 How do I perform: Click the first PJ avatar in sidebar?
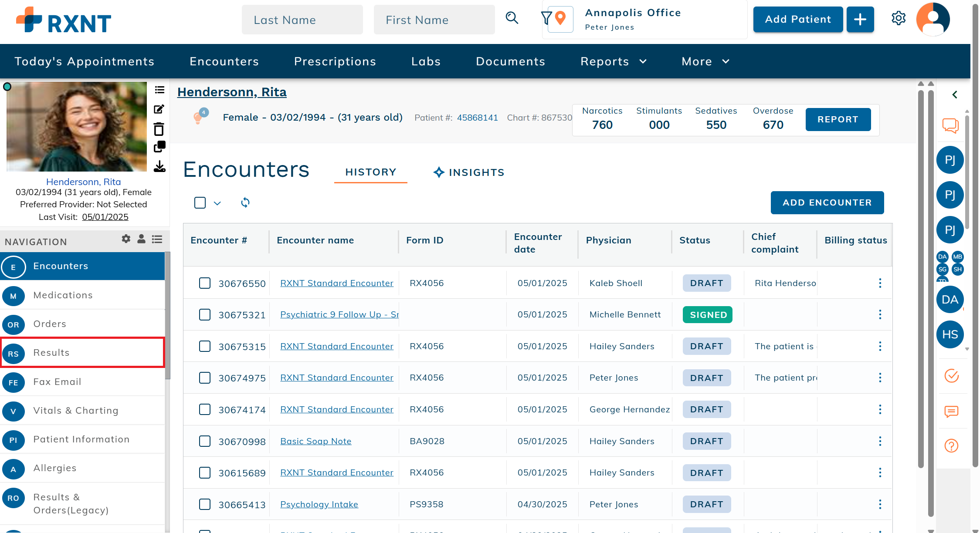click(x=950, y=160)
